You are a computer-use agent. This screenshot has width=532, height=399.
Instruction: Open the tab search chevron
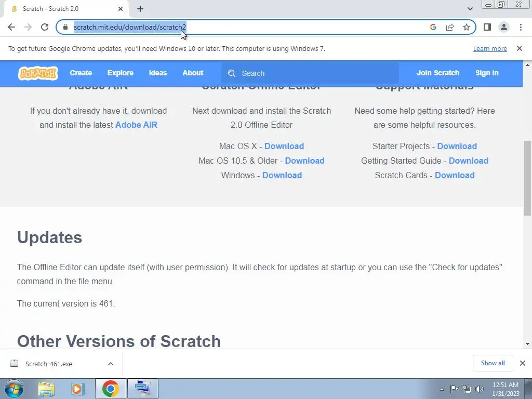tap(470, 9)
